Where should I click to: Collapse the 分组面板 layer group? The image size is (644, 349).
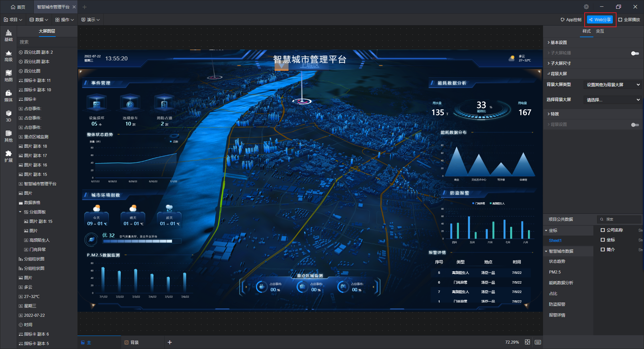(20, 212)
